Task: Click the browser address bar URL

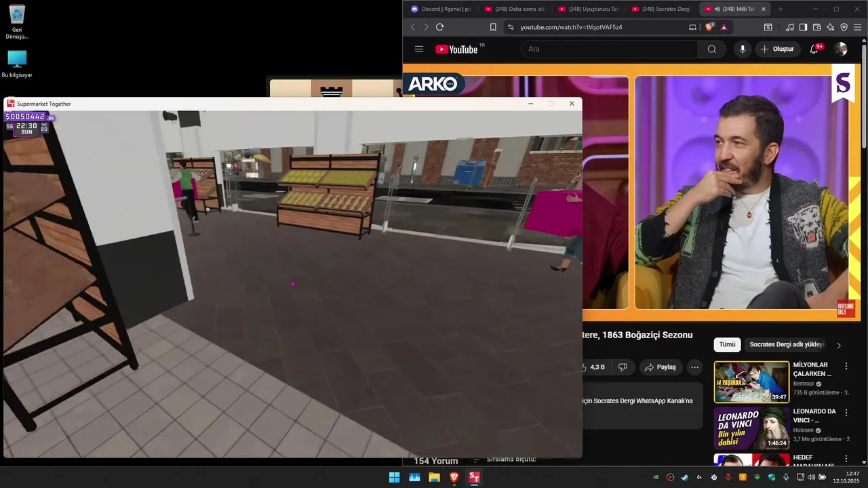Action: click(571, 27)
